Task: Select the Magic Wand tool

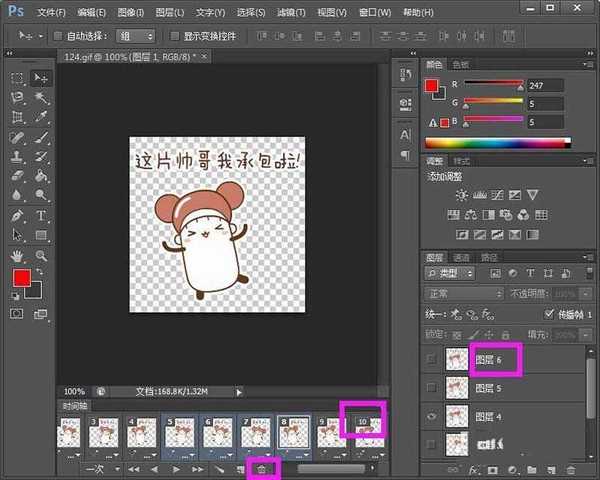Action: (x=41, y=98)
